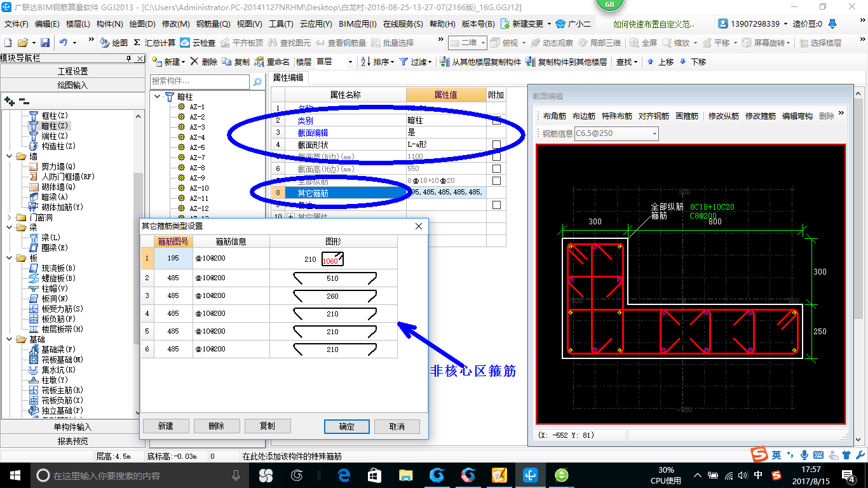Run 汇总计算 summary calculation
This screenshot has height=488, width=868.
tap(154, 43)
